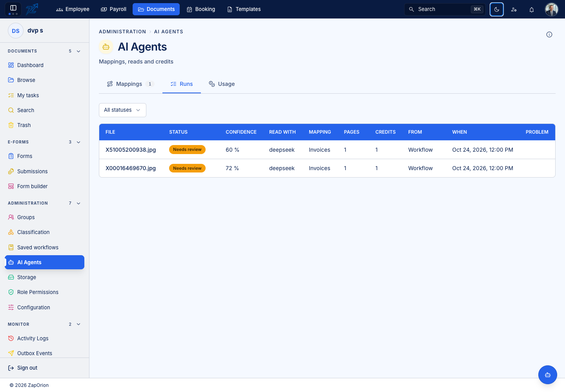The width and height of the screenshot is (565, 392).
Task: Collapse the Administration sidebar section
Action: pyautogui.click(x=78, y=203)
